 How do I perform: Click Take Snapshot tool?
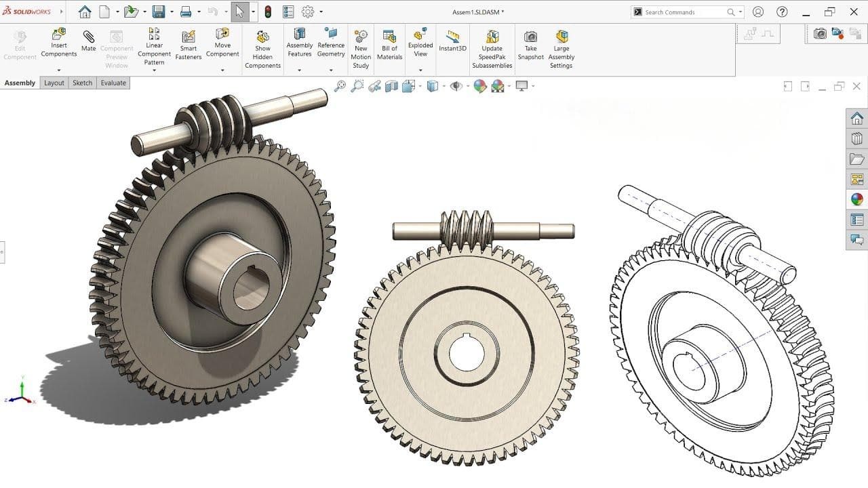(x=531, y=45)
